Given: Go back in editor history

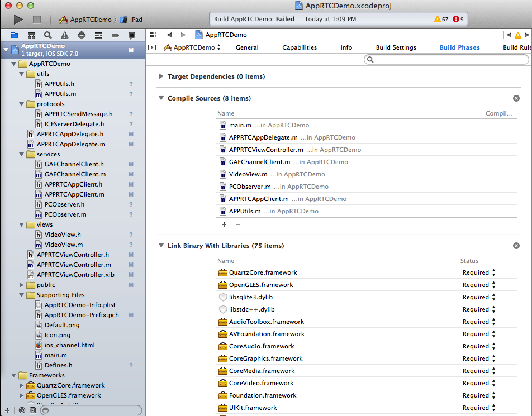Looking at the screenshot, I should tap(169, 35).
